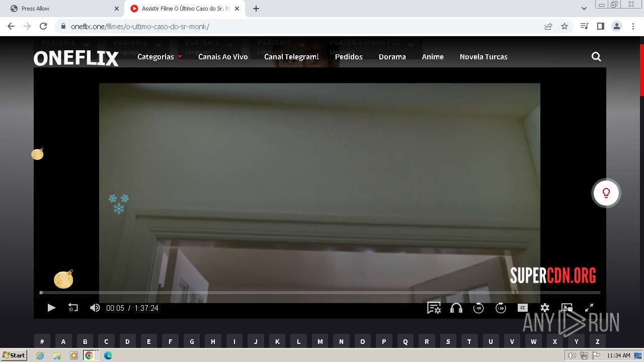Open Windows Media Player from the taskbar
This screenshot has height=362, width=644.
[73, 355]
